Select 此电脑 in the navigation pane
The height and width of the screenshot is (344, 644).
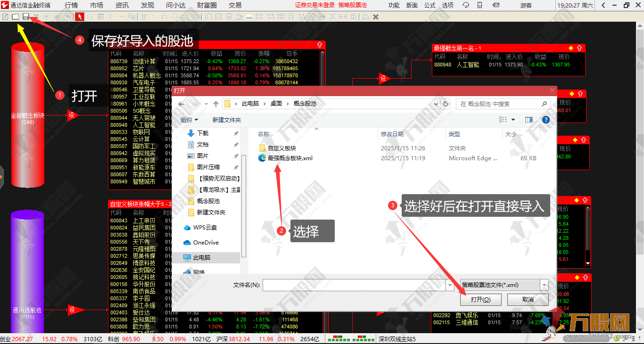[202, 258]
